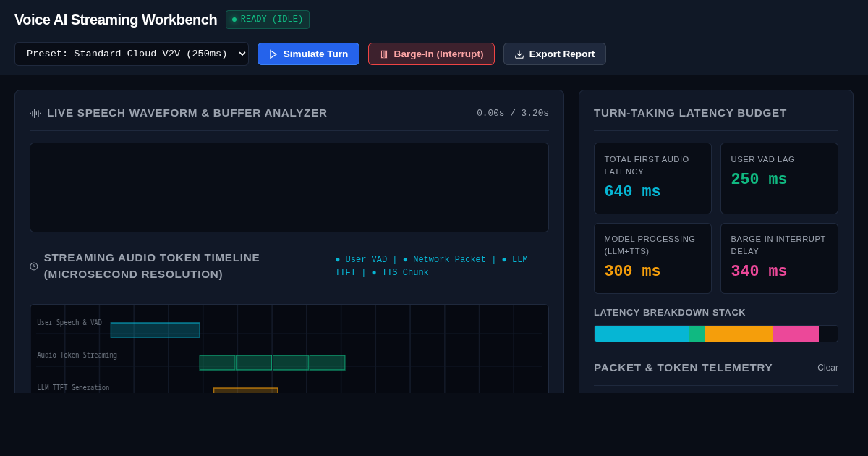Click the waveform icon beside Live Speech Waveform
The height and width of the screenshot is (456, 868).
35,113
